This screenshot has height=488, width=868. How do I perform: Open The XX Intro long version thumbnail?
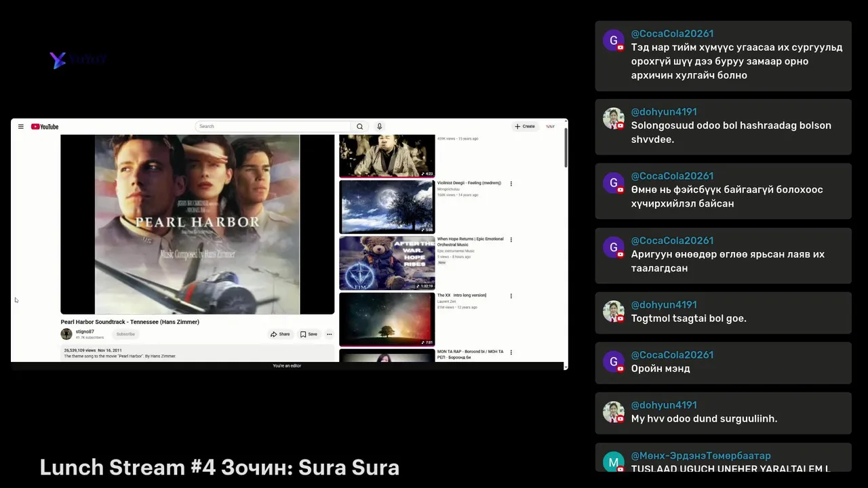[387, 319]
